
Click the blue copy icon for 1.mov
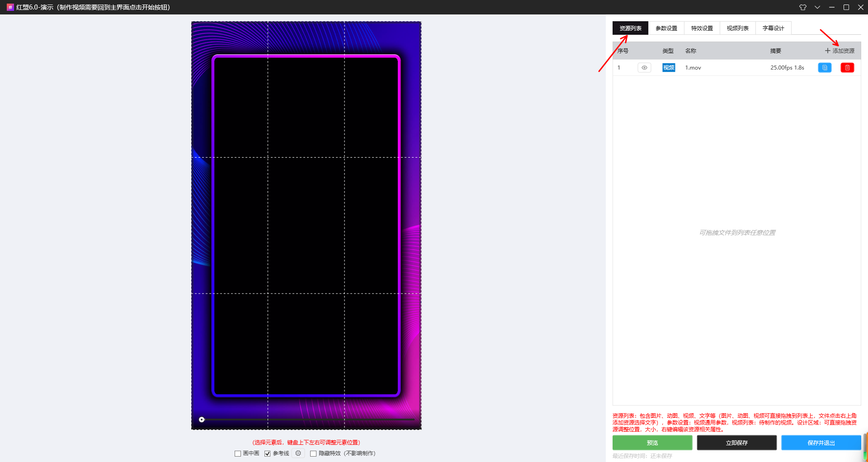[x=825, y=68]
